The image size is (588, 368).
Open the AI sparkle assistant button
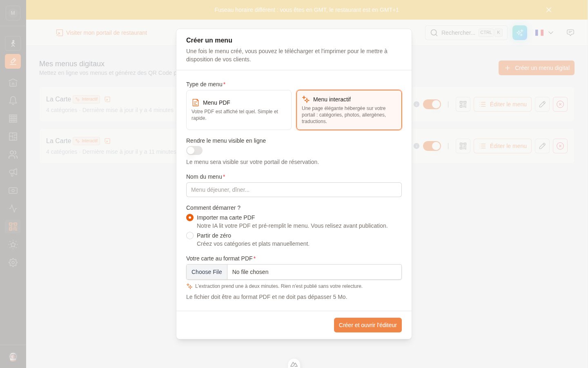coord(520,33)
